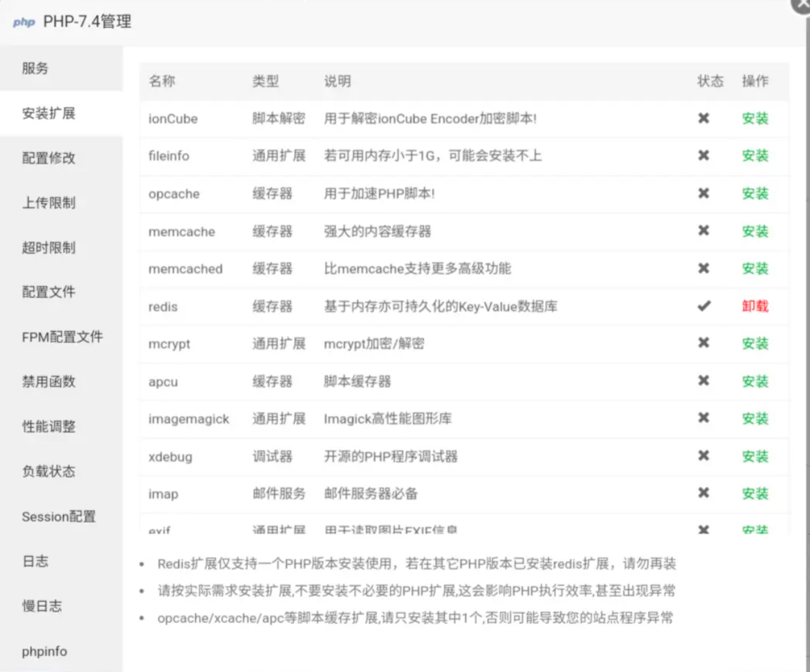The width and height of the screenshot is (810, 672).
Task: Install the fileinfo extension
Action: pyautogui.click(x=755, y=156)
